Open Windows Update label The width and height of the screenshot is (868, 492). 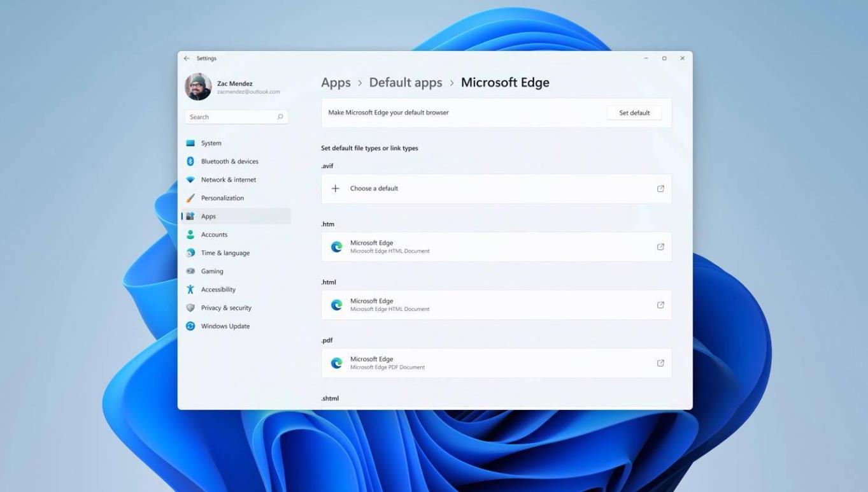225,326
